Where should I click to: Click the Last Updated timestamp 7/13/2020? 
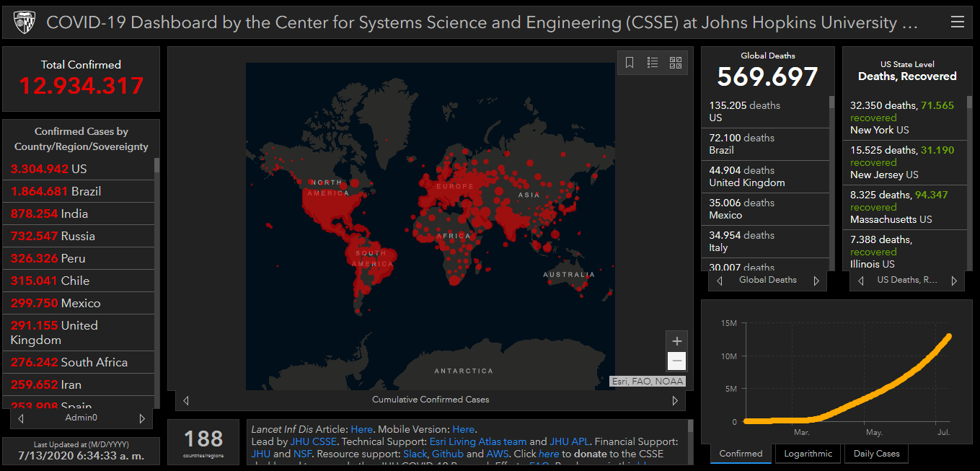click(81, 456)
